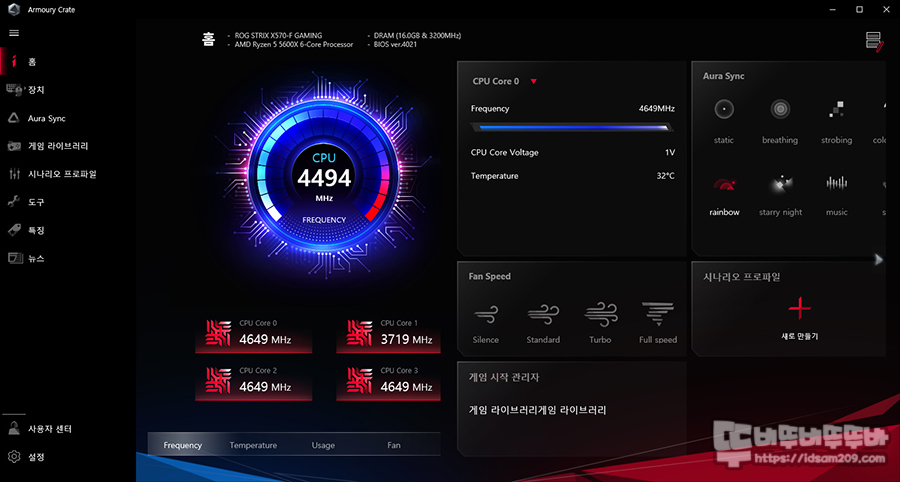Click the DRAM (16.0GB & 3200MHz) text
Viewport: 900px width, 482px height.
point(417,36)
